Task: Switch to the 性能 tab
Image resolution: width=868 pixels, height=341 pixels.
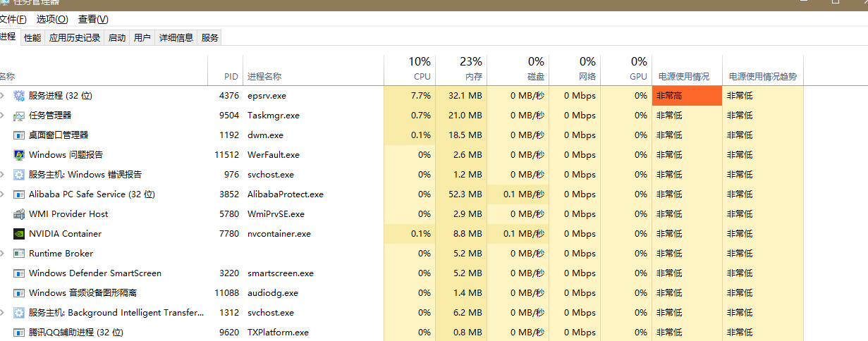Action: [x=32, y=38]
